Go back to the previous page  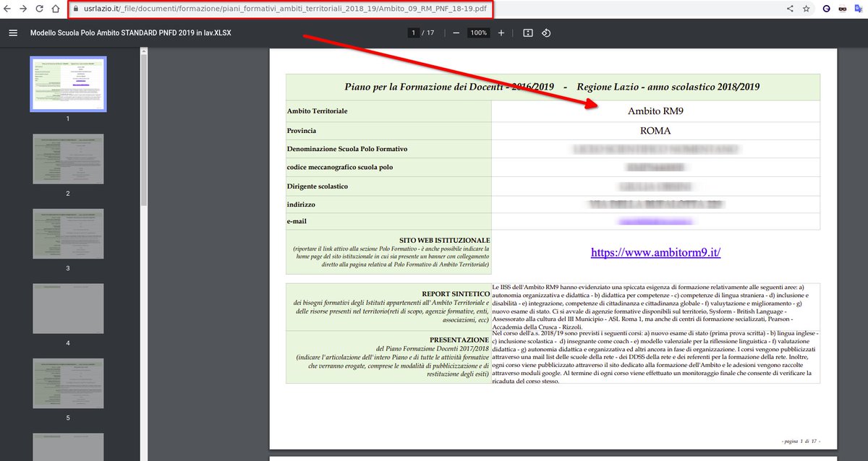pos(7,9)
